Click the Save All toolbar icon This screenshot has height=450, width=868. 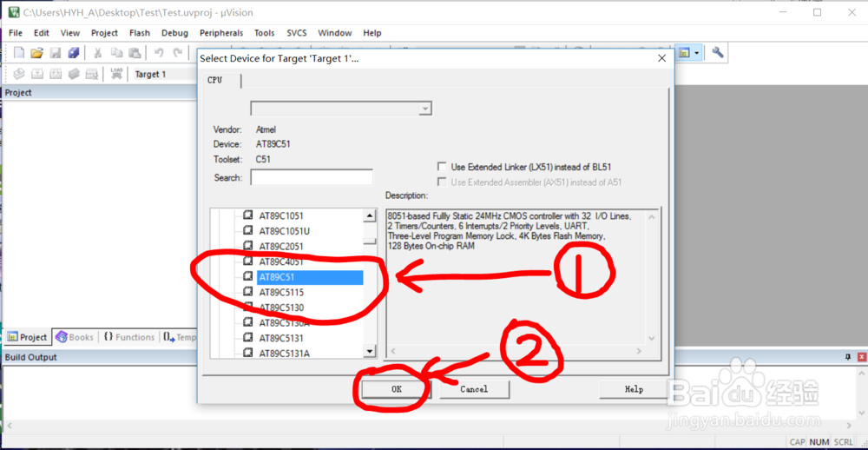coord(73,53)
